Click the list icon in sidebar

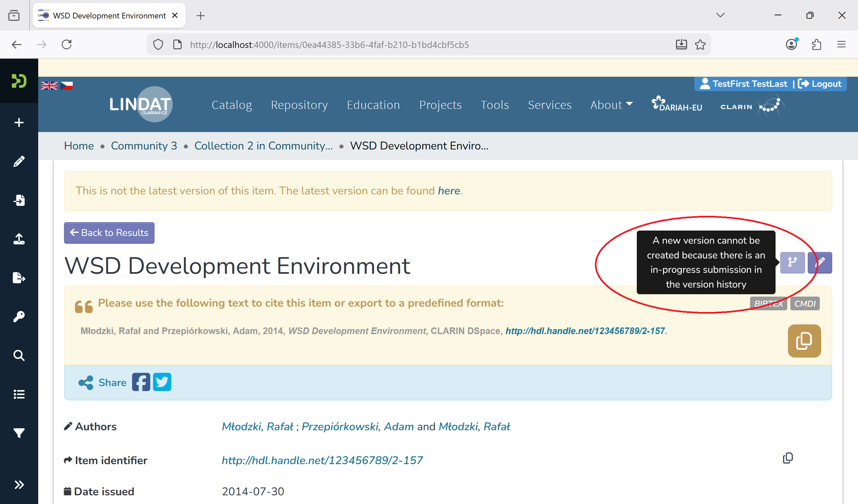click(x=19, y=394)
